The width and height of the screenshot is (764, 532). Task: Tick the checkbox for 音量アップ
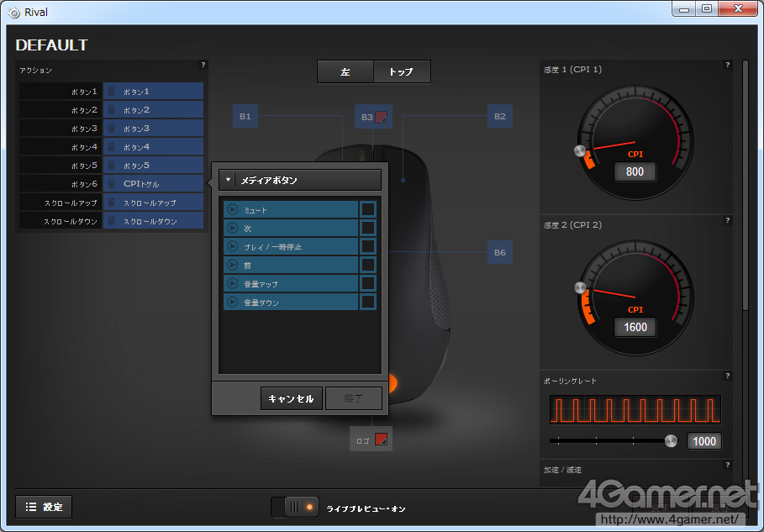coord(368,283)
